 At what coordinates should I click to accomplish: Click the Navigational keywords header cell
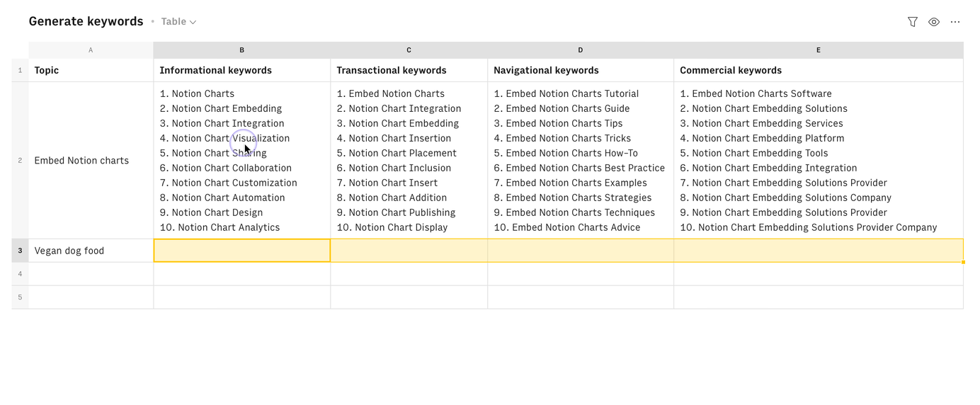[581, 70]
